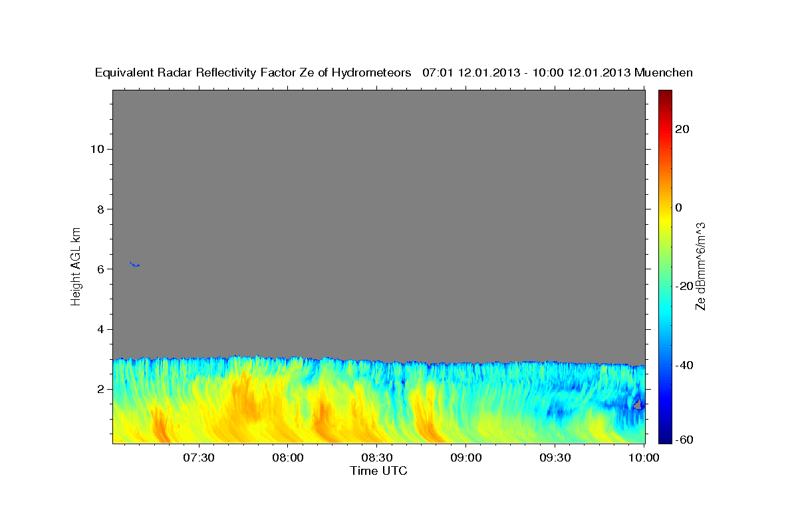This screenshot has width=798, height=532.
Task: Click the colorbar tick label -20
Action: click(x=686, y=287)
